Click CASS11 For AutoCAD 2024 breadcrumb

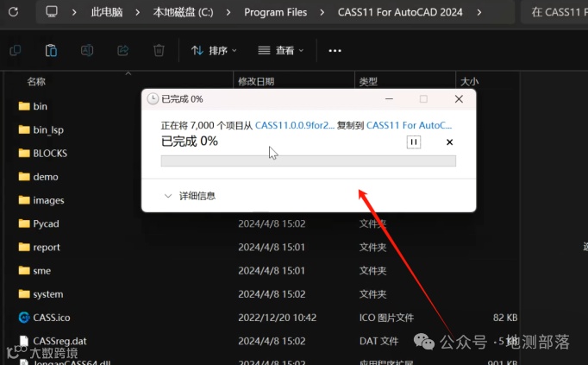(x=400, y=12)
